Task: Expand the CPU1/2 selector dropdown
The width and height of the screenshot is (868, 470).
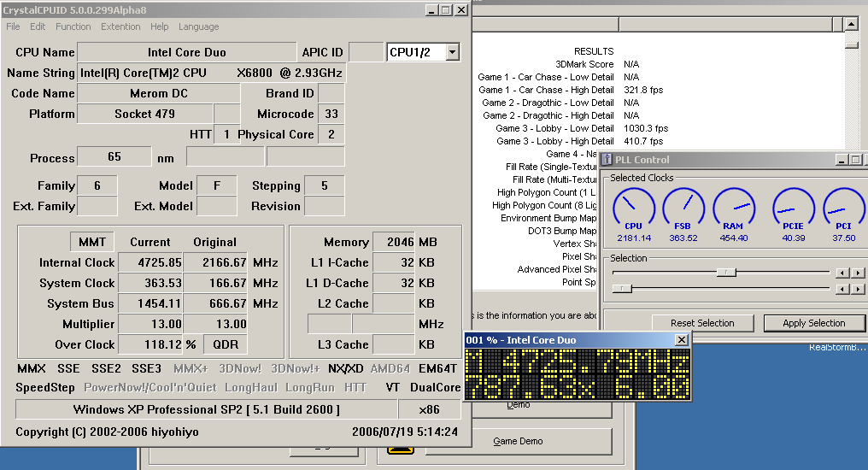Action: [453, 52]
